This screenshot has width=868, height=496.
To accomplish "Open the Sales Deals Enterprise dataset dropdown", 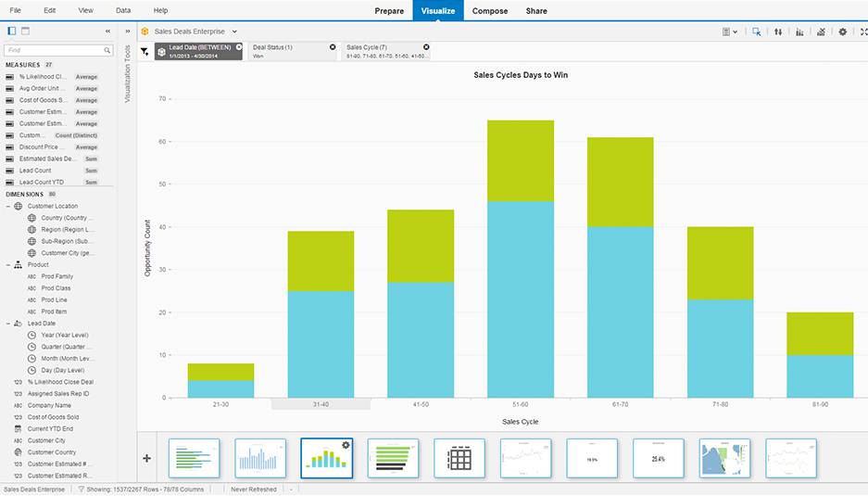I will tap(234, 32).
